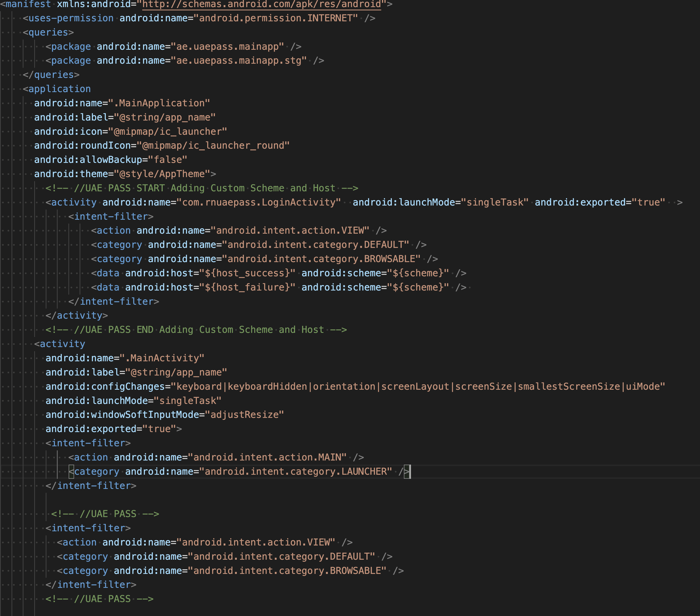
Task: Click the android.intent.category.LAUNCHER string
Action: [x=296, y=472]
